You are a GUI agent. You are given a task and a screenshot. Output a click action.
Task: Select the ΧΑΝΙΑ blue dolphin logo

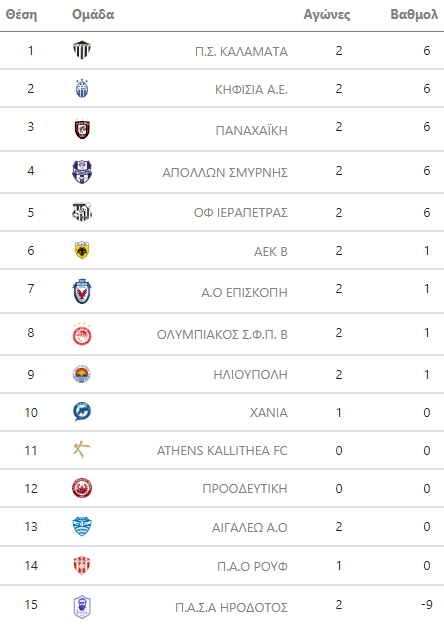pyautogui.click(x=82, y=412)
